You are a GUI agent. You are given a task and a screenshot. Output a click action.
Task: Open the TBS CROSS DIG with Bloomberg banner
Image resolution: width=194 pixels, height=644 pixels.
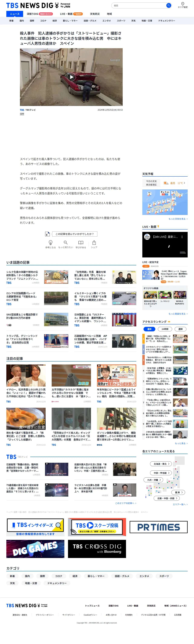tap(97, 549)
